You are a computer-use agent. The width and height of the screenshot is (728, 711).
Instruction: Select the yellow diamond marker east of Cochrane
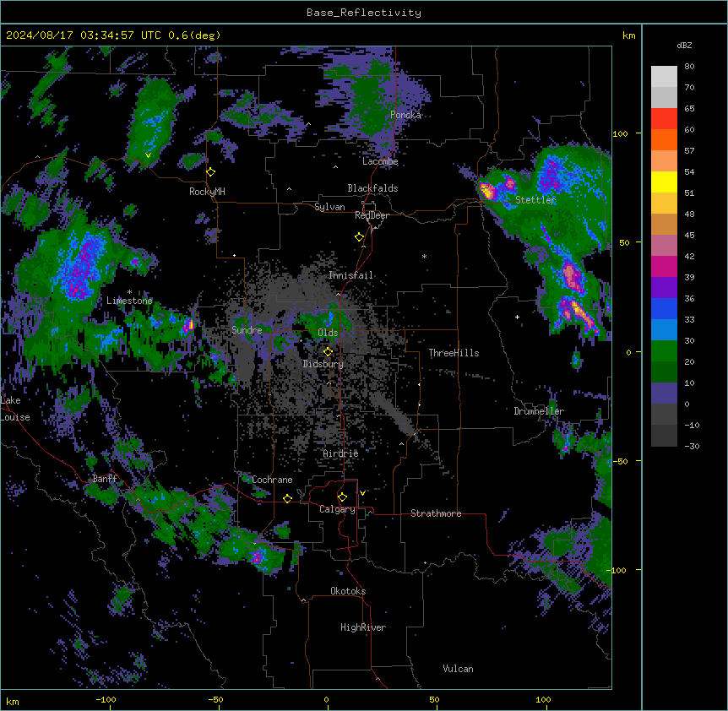coord(287,499)
